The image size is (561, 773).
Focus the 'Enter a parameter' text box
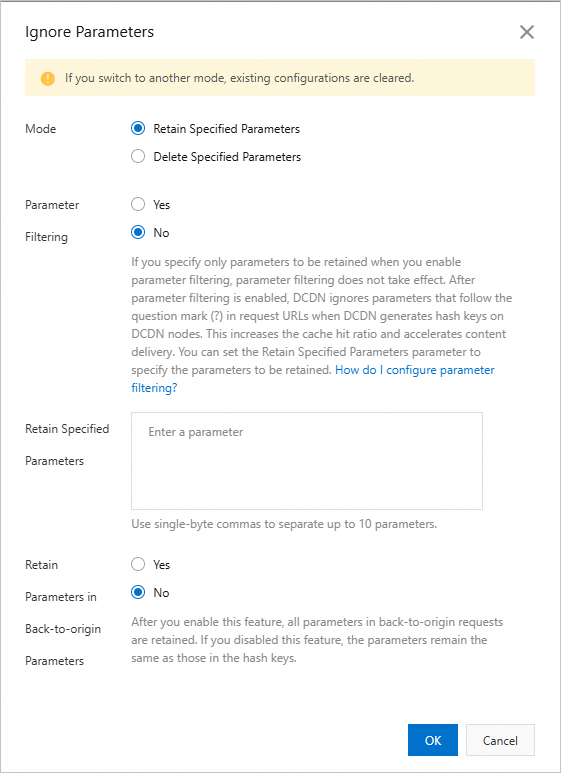tap(307, 461)
